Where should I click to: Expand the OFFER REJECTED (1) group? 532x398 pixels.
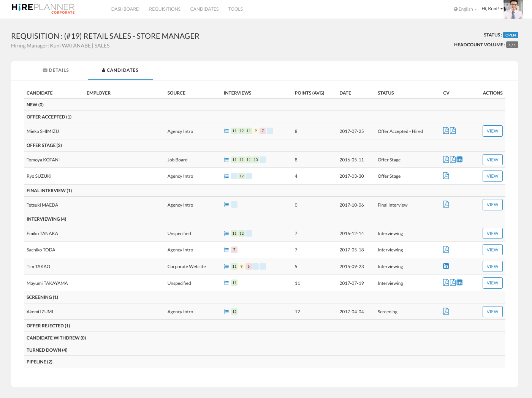coord(48,326)
